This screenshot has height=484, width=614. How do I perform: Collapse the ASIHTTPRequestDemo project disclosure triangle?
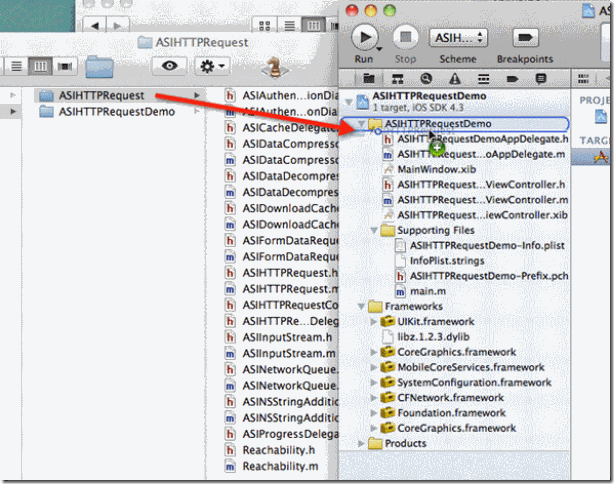click(x=348, y=102)
